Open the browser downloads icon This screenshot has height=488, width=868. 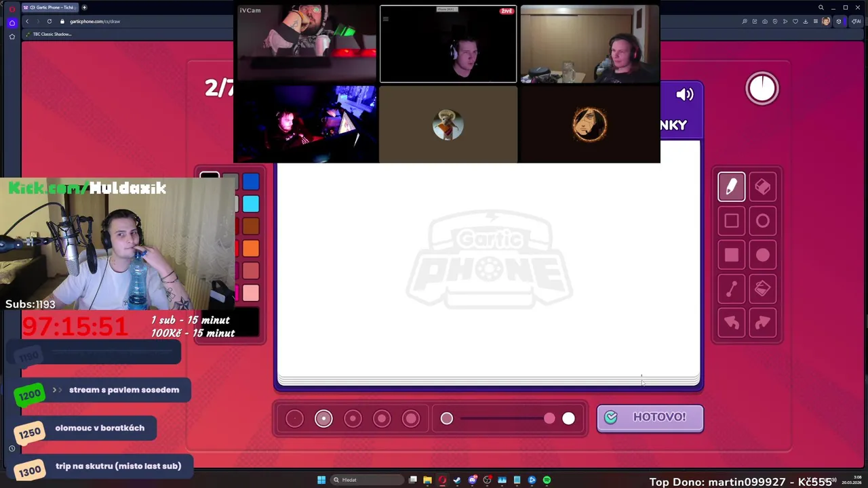806,21
